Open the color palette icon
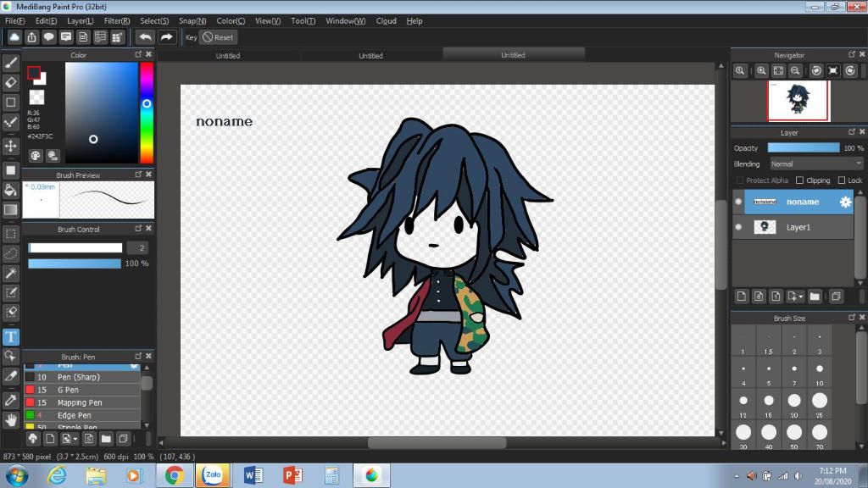The image size is (868, 488). (36, 156)
